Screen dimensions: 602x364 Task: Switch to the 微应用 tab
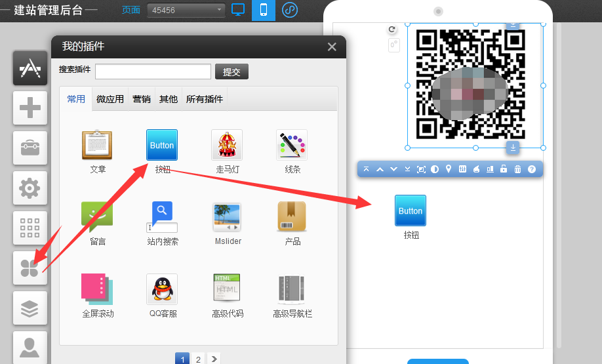(110, 99)
